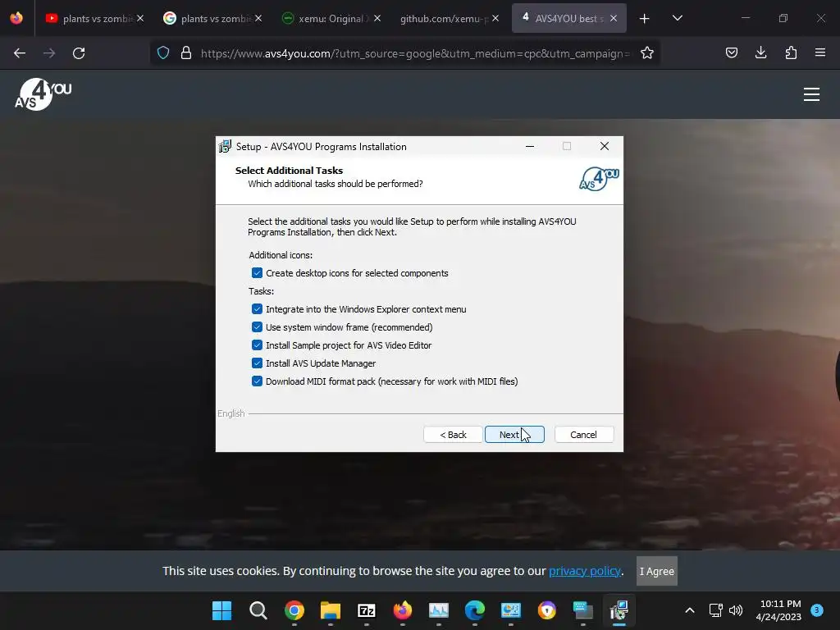Viewport: 840px width, 630px height.
Task: Open the Save to Pocket icon
Action: click(732, 53)
